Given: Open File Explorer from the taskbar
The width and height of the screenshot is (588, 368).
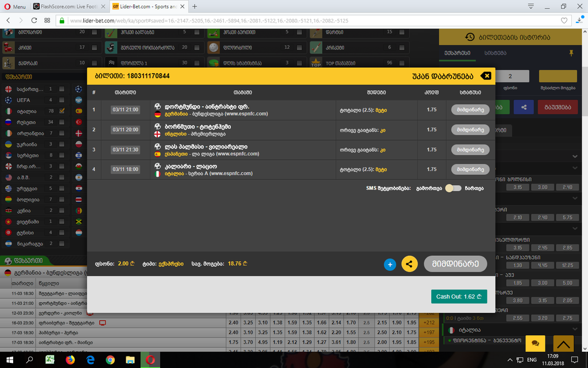Looking at the screenshot, I should point(130,360).
